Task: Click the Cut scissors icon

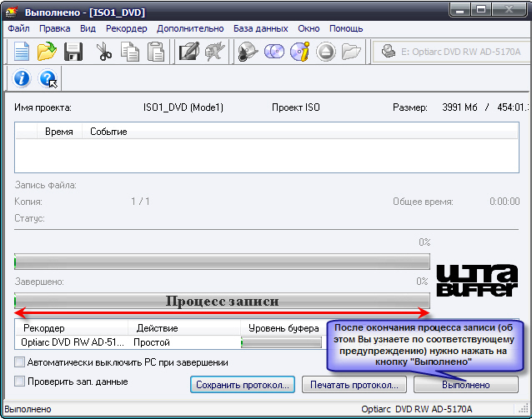Action: click(104, 52)
